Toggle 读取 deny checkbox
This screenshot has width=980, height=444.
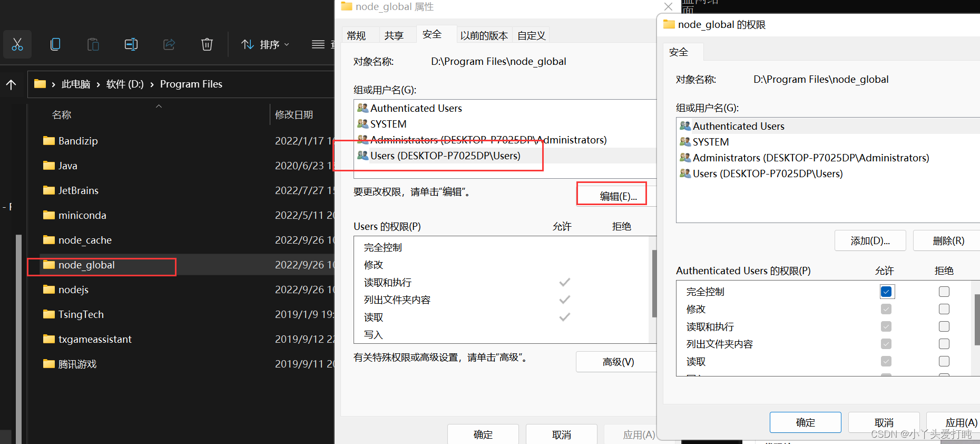click(x=944, y=361)
